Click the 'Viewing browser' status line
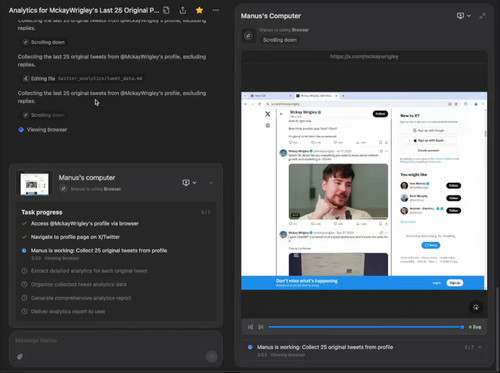500x373 pixels. (x=43, y=130)
